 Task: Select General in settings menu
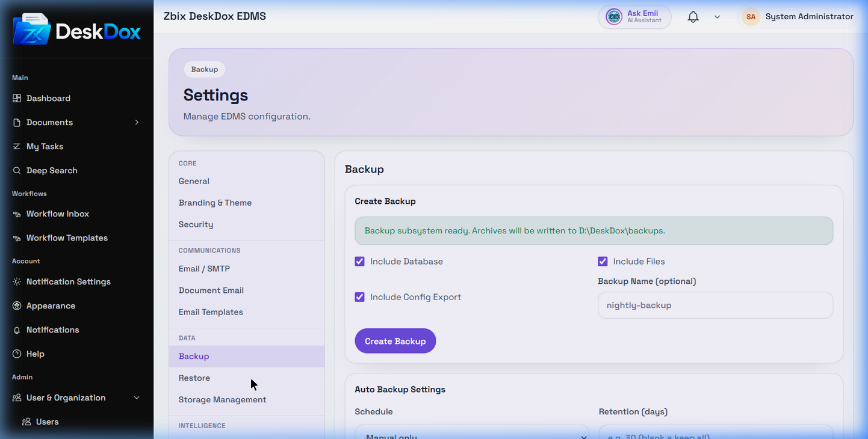tap(247, 181)
